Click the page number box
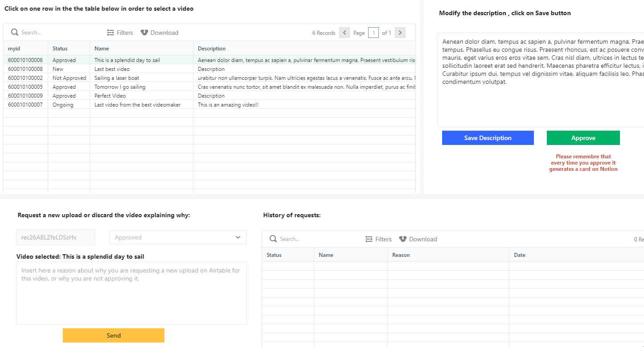This screenshot has height=347, width=644. tap(373, 33)
